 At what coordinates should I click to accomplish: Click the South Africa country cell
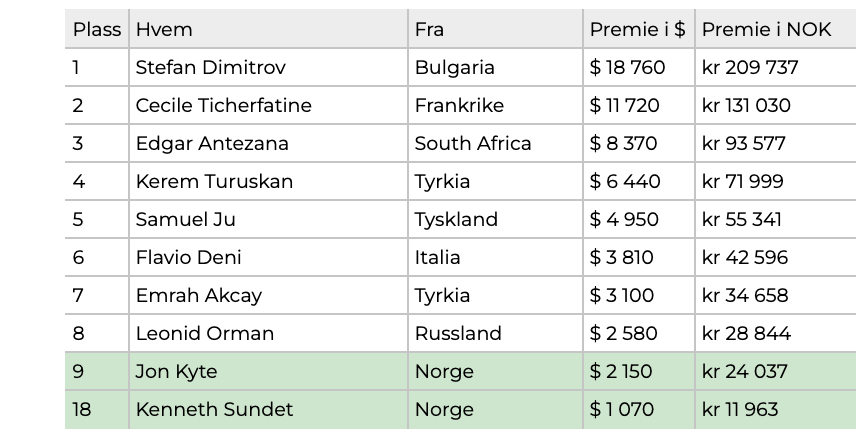(495, 144)
